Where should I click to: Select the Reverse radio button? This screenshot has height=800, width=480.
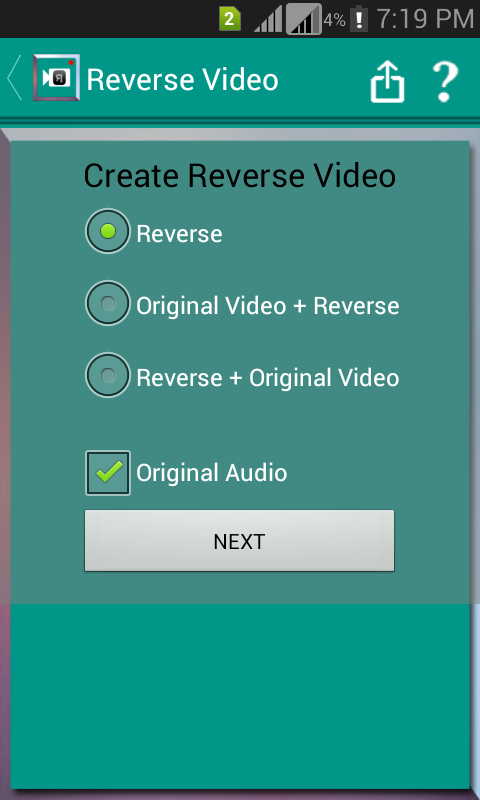click(x=108, y=232)
